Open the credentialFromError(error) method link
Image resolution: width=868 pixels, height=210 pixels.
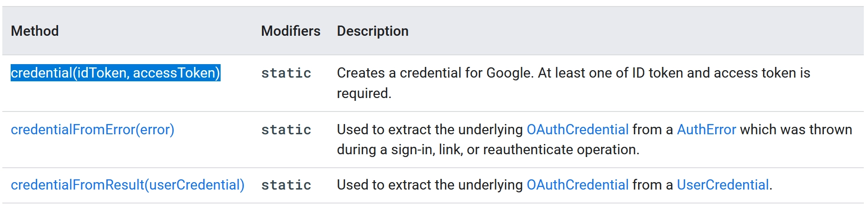coord(92,130)
